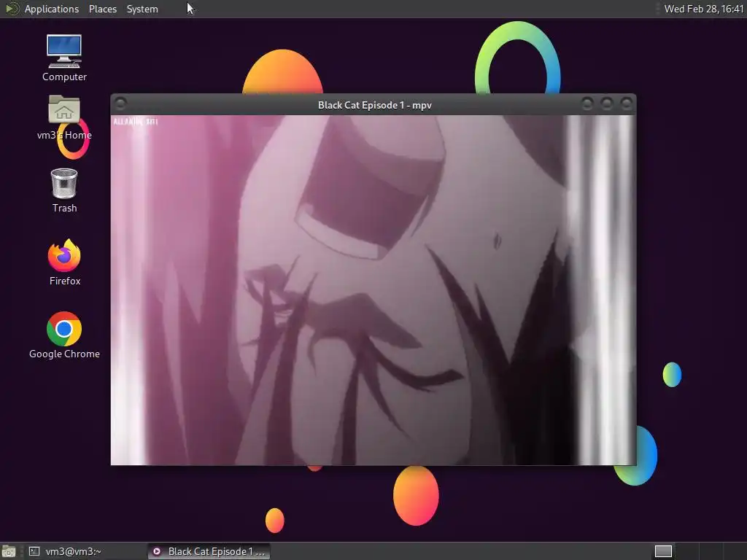Close the mpv Black Cat Episode 1 window

(626, 104)
